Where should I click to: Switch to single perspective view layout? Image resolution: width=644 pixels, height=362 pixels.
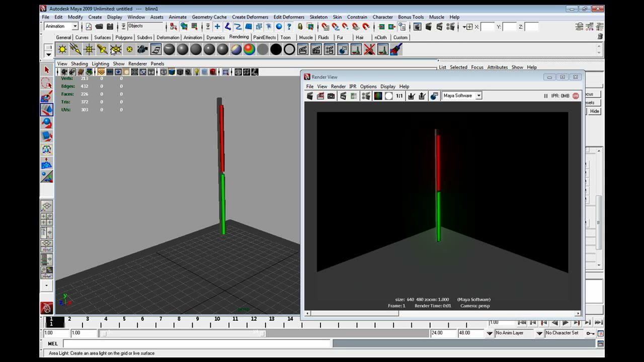[46, 206]
